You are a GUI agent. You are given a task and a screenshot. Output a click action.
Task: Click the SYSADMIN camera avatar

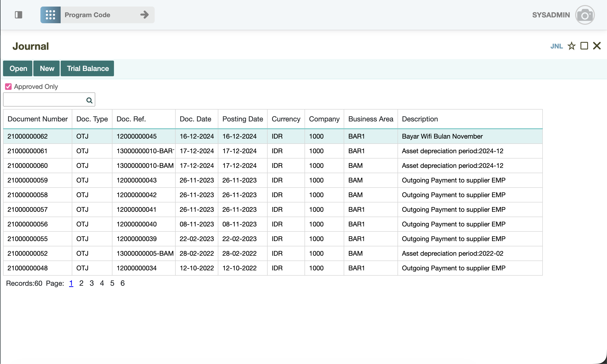coord(585,15)
